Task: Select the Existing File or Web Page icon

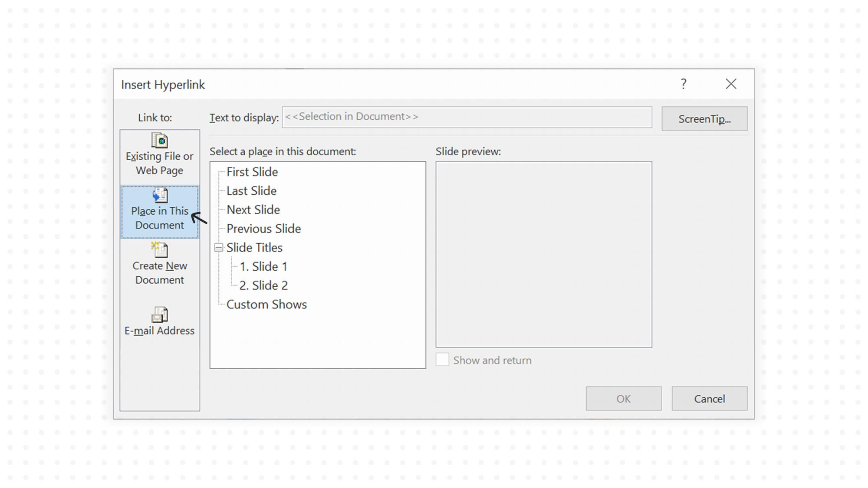Action: click(x=159, y=140)
